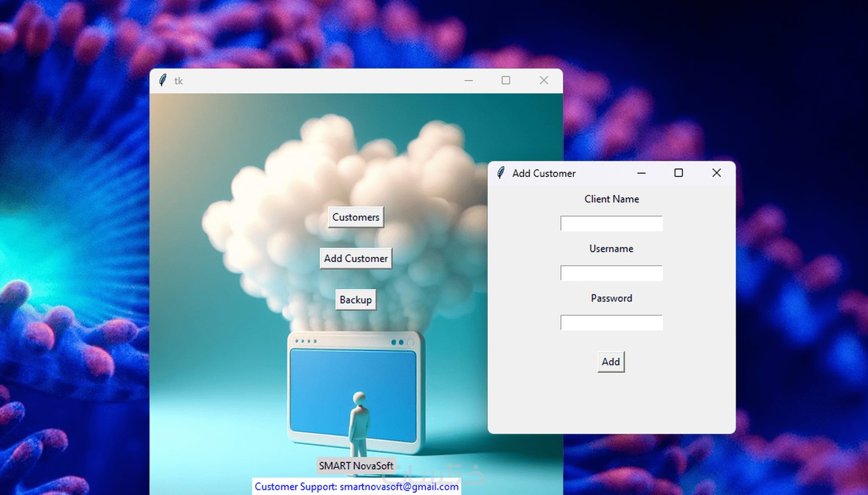Click the tk title text in main window
868x495 pixels.
click(178, 81)
